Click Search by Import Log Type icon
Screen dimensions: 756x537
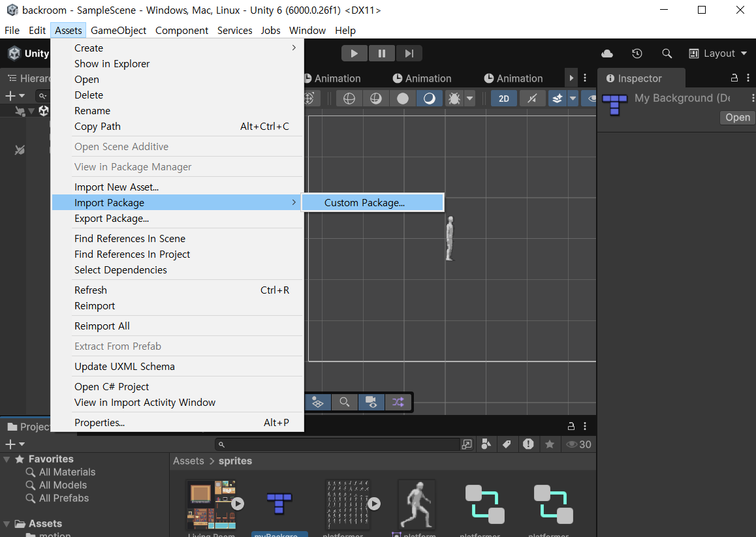(528, 444)
